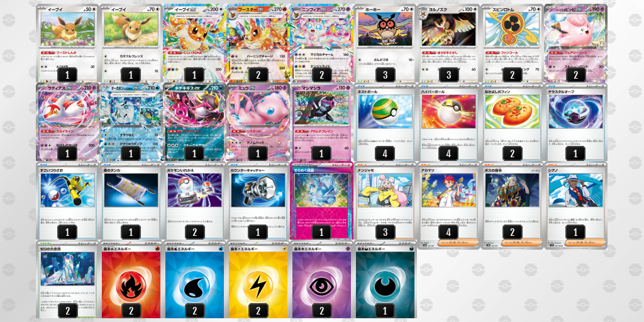Open the Area Zero stadium card
The image size is (644, 322).
tap(67, 279)
